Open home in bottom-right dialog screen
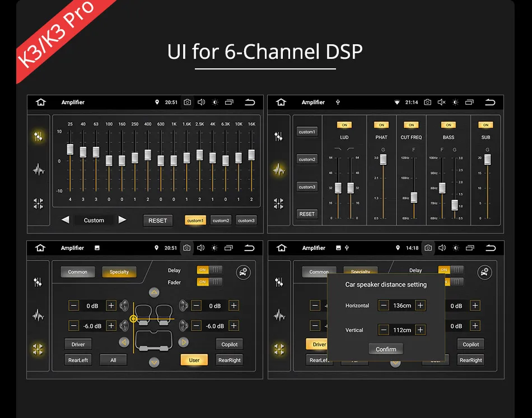 [x=282, y=248]
